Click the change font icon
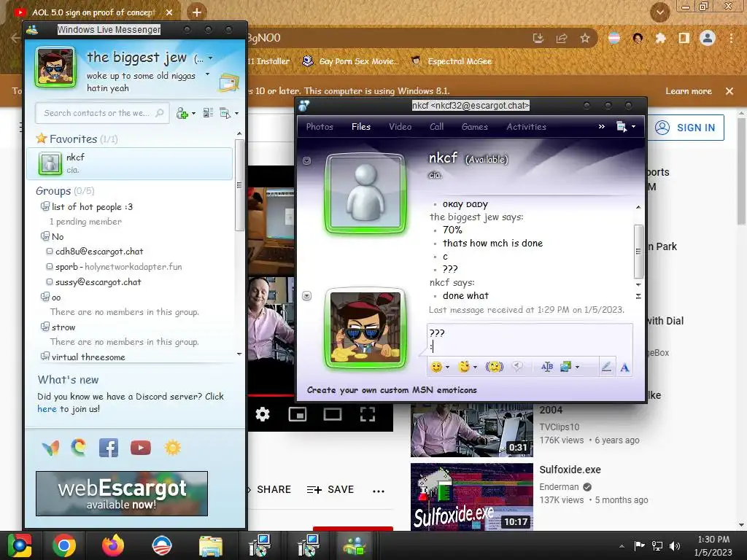 pos(547,367)
